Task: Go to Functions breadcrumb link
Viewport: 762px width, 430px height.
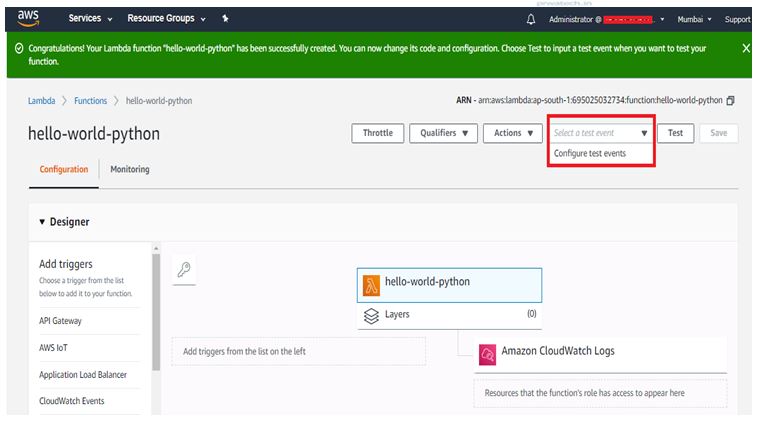Action: pos(90,101)
